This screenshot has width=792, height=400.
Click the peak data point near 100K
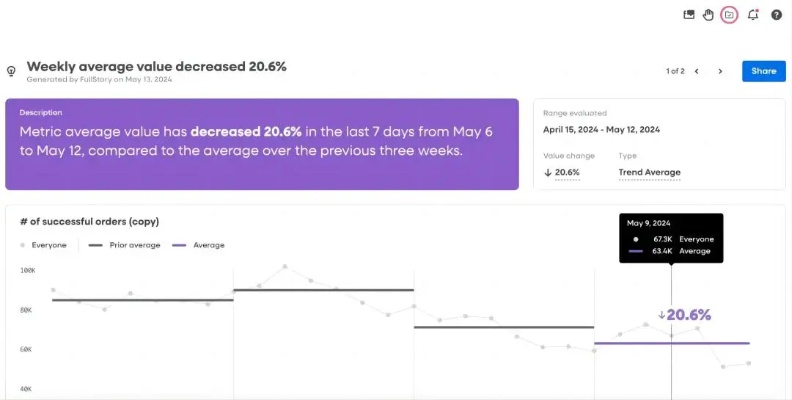click(285, 266)
